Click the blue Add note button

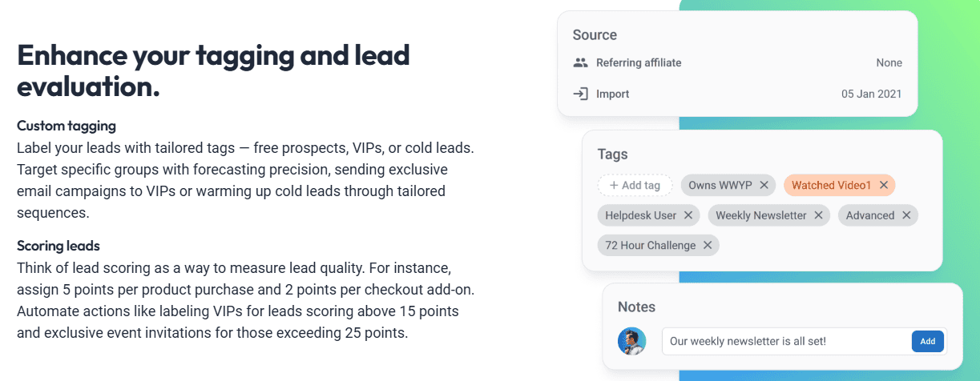pos(927,341)
